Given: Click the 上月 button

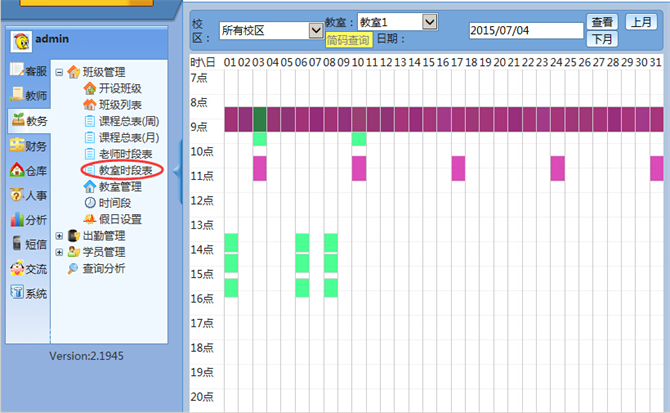Looking at the screenshot, I should pyautogui.click(x=641, y=22).
